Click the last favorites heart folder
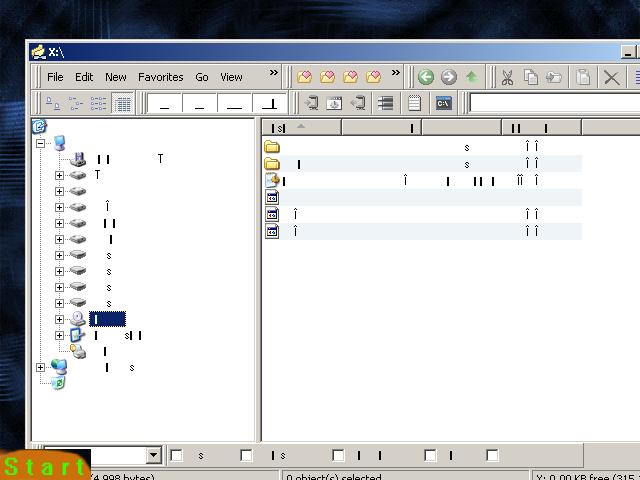640x480 pixels. click(373, 76)
